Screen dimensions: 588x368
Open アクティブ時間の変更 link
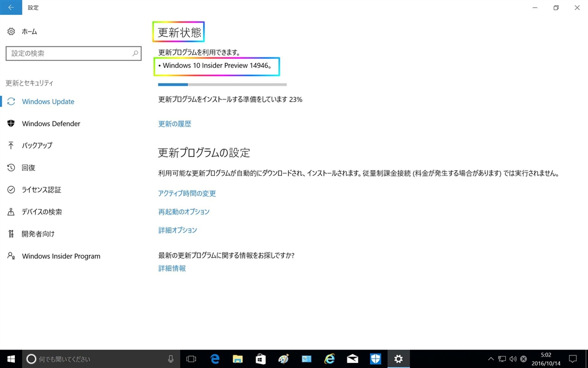click(187, 193)
